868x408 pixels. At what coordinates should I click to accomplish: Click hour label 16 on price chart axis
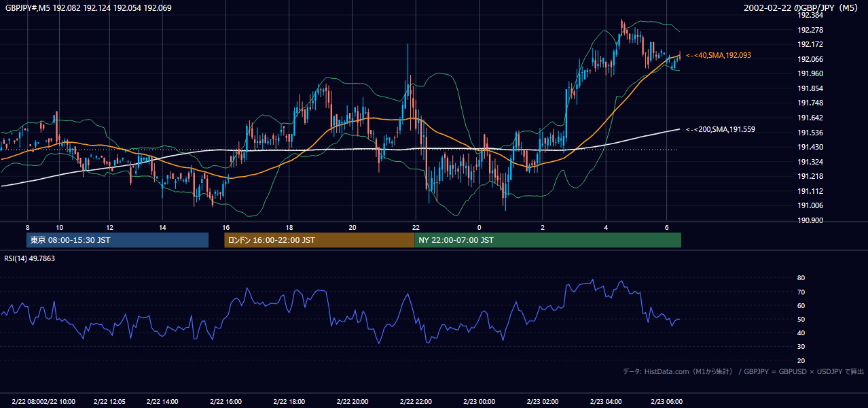[x=226, y=227]
